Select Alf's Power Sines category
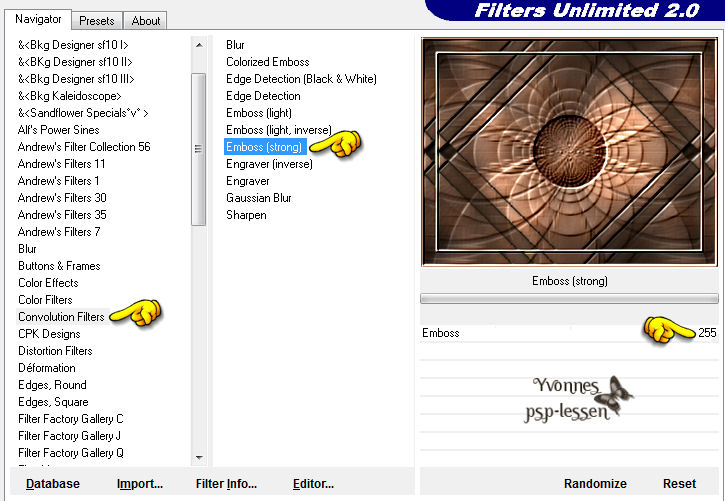The image size is (725, 501). pos(58,130)
